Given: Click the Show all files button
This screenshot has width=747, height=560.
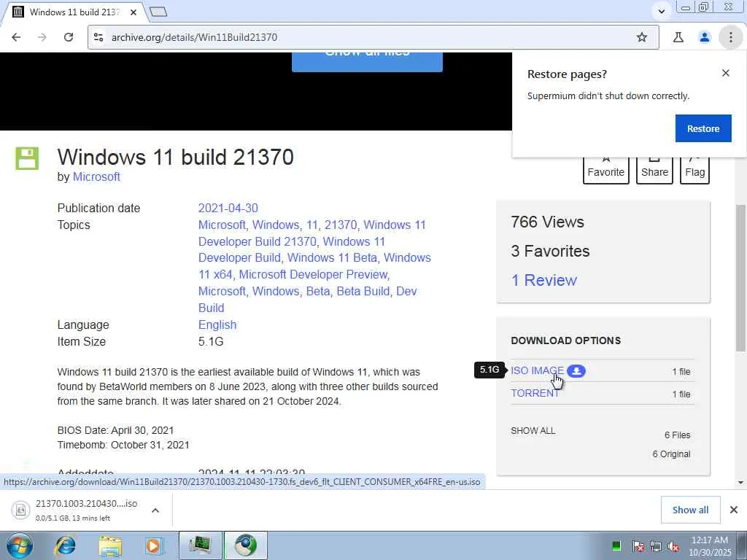Looking at the screenshot, I should 367,62.
